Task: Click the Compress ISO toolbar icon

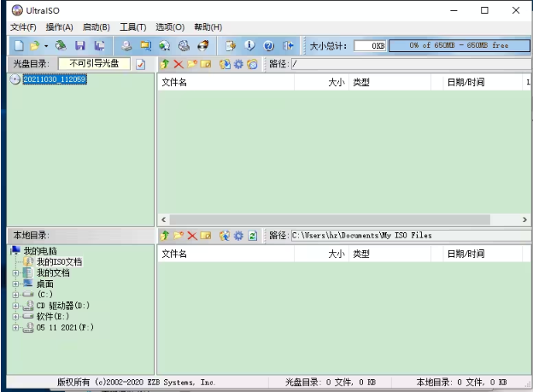Action: pyautogui.click(x=146, y=45)
